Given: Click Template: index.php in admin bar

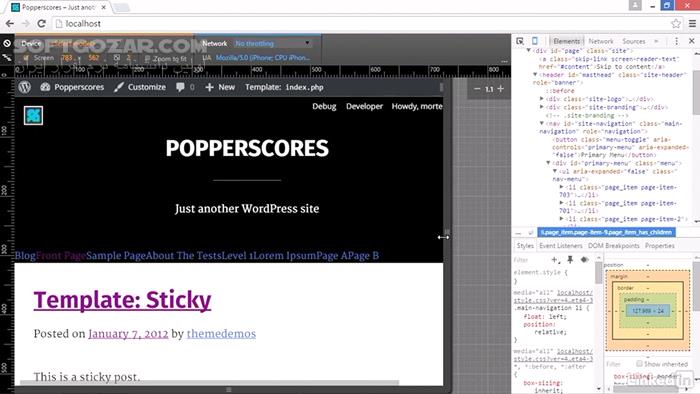Looking at the screenshot, I should tap(284, 87).
